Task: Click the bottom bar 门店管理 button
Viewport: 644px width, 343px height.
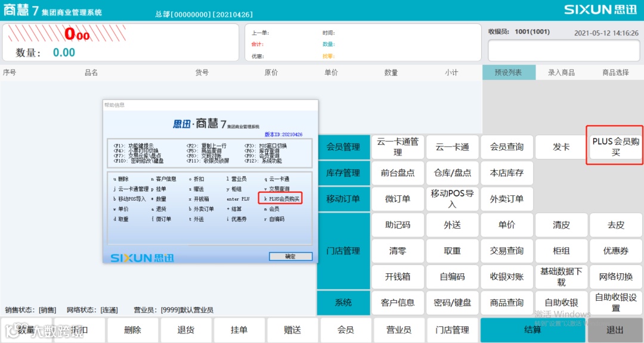Action: point(452,330)
